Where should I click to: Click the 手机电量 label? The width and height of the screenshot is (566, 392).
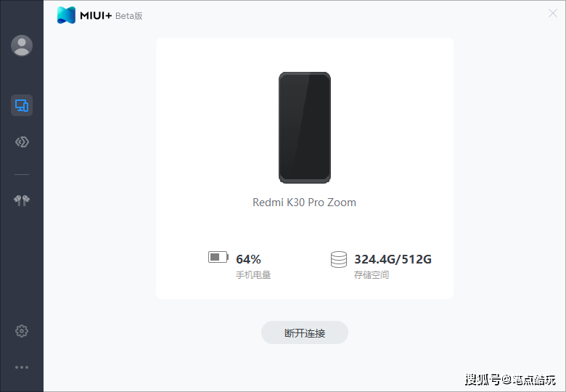(253, 275)
